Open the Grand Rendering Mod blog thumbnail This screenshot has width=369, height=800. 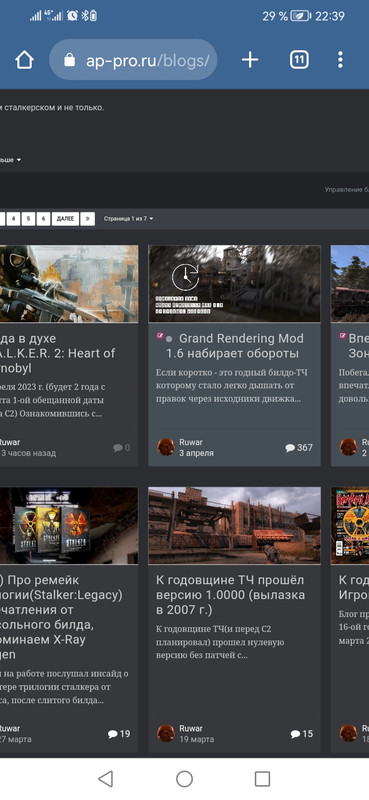point(234,284)
